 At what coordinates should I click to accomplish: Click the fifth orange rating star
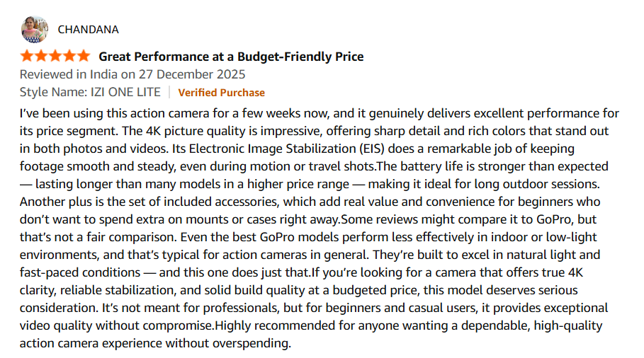coord(84,56)
